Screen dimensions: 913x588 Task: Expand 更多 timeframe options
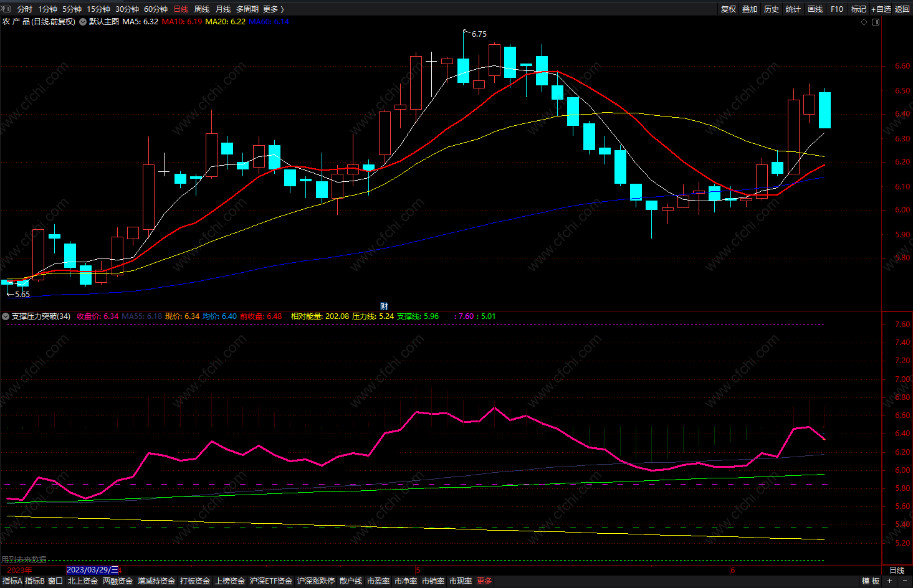pyautogui.click(x=273, y=9)
